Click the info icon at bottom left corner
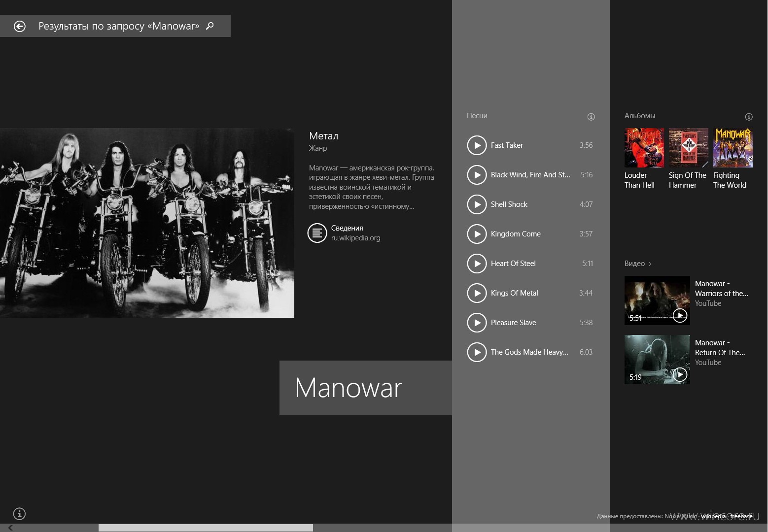 (x=19, y=514)
